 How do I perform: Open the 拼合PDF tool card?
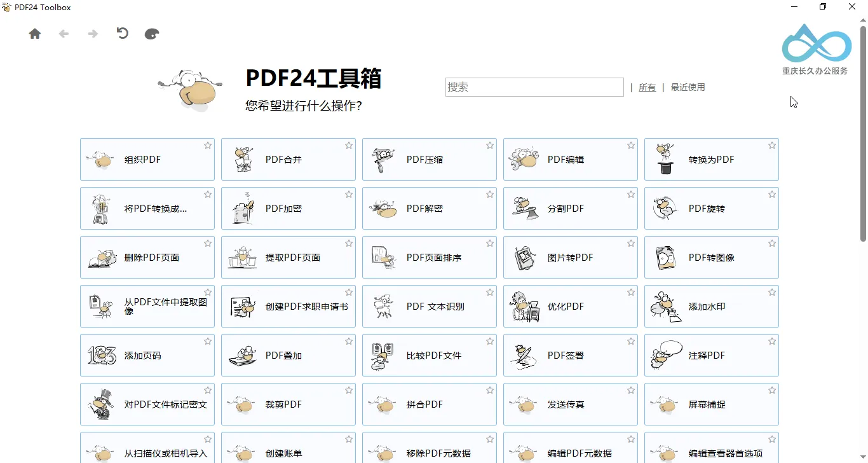tap(430, 404)
